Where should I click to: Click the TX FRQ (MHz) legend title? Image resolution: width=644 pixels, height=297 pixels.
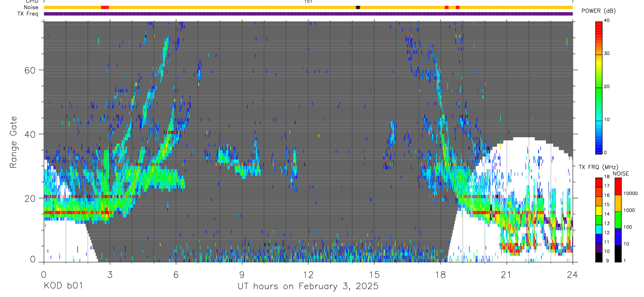pyautogui.click(x=598, y=167)
